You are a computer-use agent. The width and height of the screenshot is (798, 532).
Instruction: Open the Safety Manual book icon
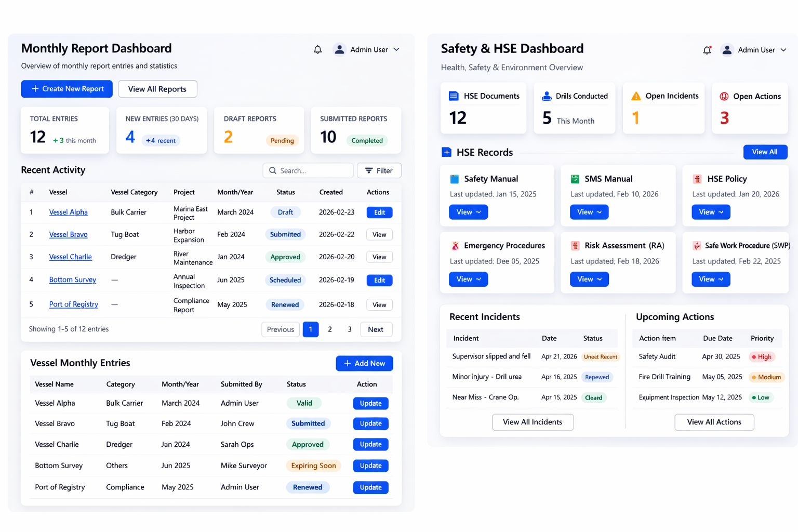[454, 178]
